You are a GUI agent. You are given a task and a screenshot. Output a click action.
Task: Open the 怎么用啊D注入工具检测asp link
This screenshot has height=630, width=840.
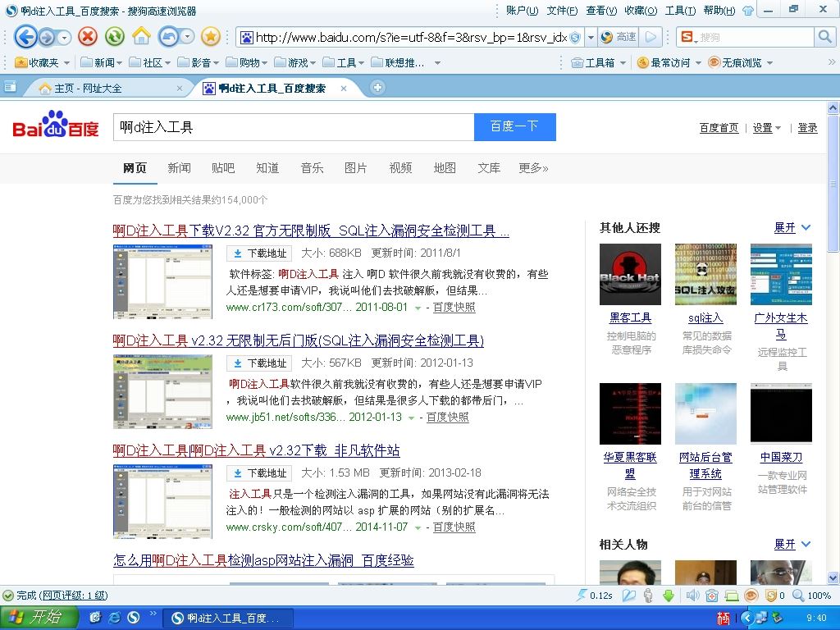tap(263, 560)
